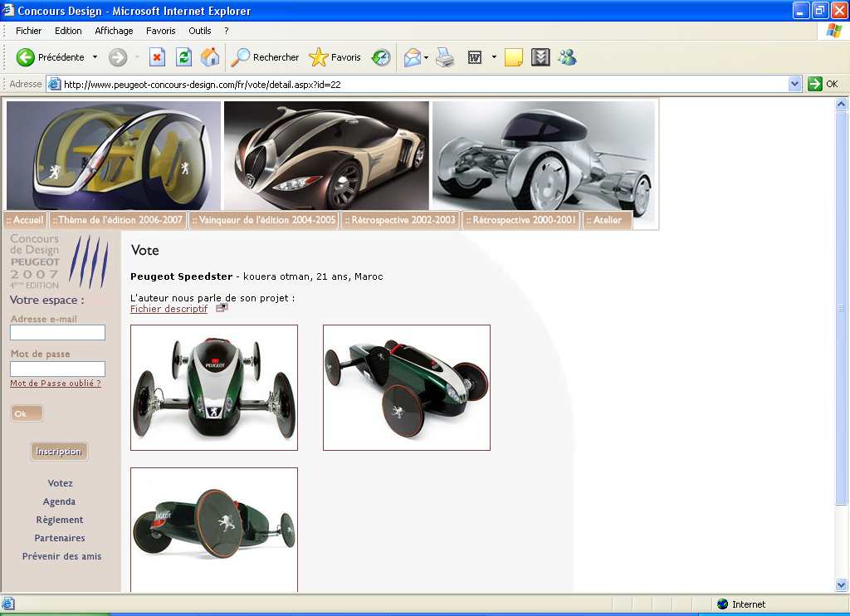Click the Concours de Design Peugeot 2007 logo
The image size is (850, 616).
click(x=59, y=262)
